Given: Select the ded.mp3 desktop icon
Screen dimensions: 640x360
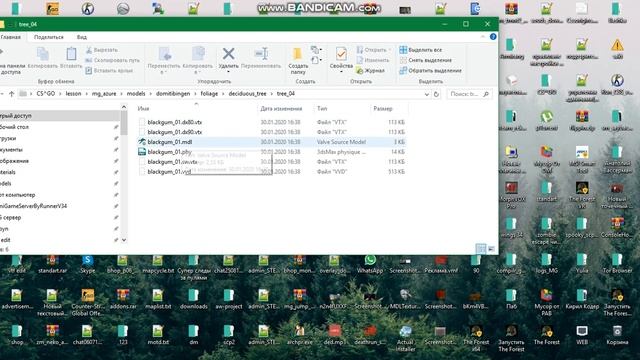Looking at the screenshot, I should point(334,335).
